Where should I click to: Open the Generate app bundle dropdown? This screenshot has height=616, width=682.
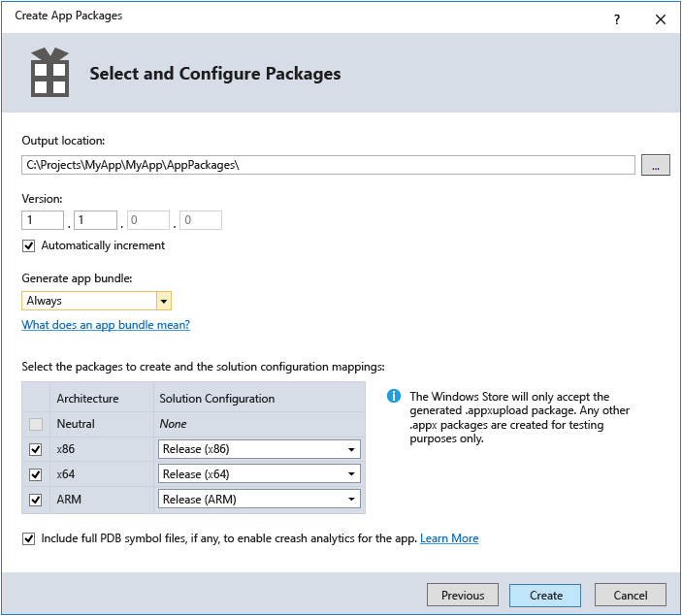pos(163,301)
